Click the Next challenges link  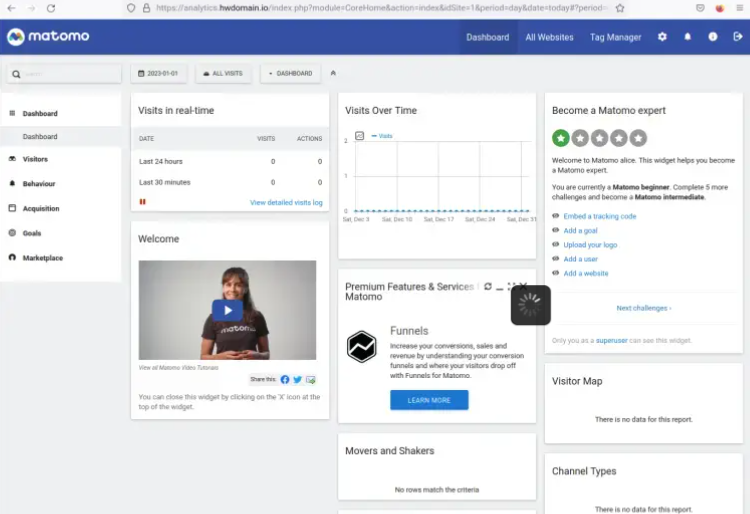point(643,308)
